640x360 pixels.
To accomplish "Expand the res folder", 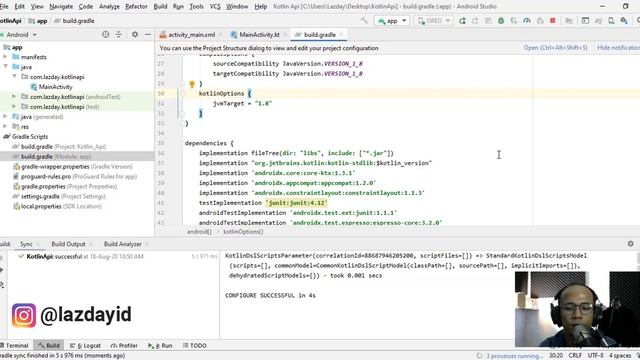I will coord(5,127).
